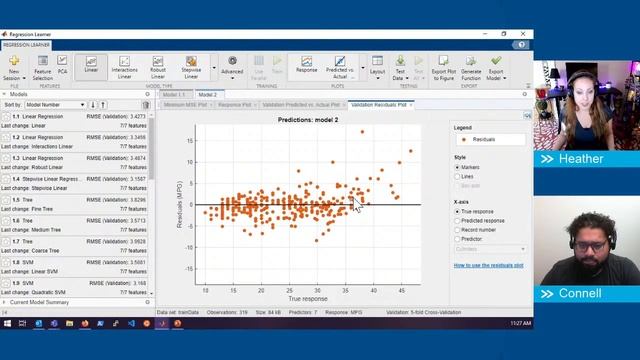
Task: Open the Export Model dropdown arrow
Action: [x=504, y=78]
